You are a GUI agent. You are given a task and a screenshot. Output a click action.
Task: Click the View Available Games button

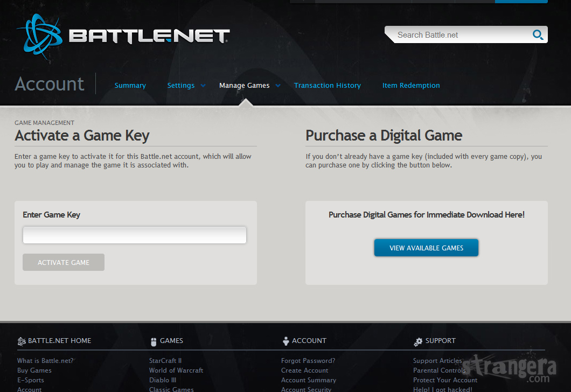coord(426,248)
